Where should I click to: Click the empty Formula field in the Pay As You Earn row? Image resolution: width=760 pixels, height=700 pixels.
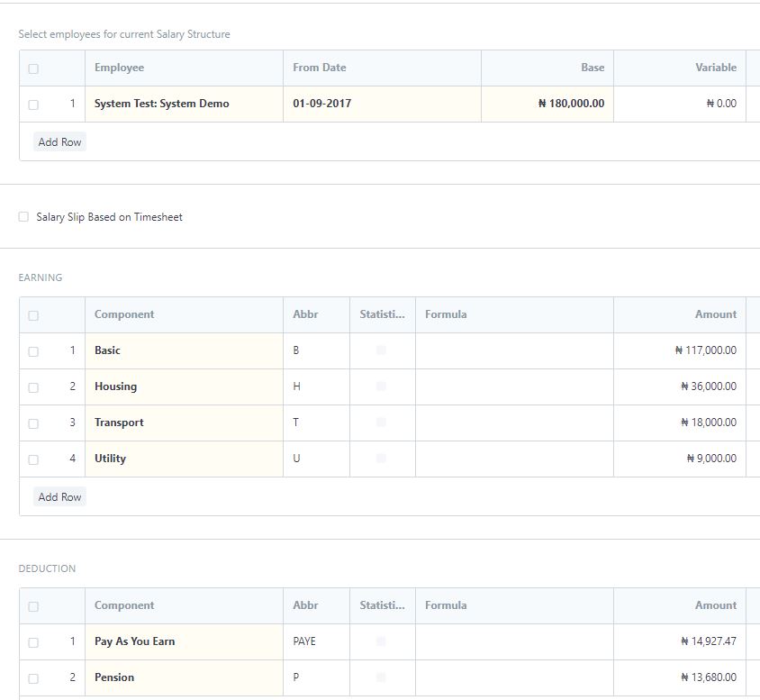point(514,641)
